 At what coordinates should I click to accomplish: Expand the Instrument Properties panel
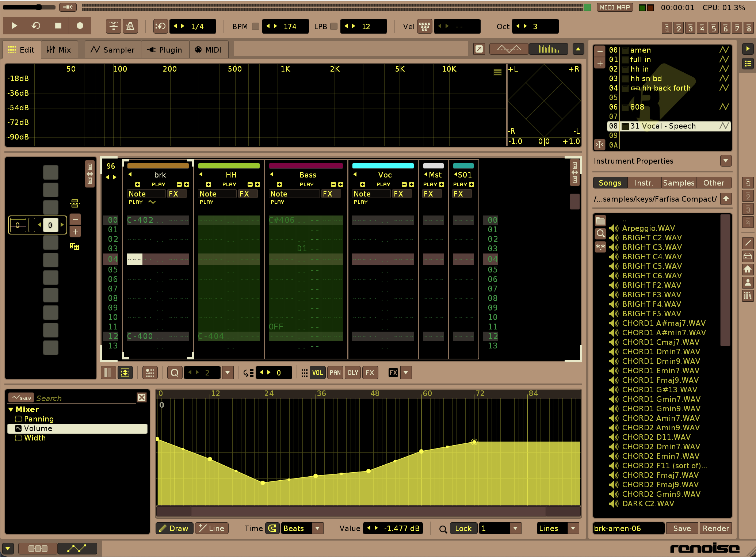coord(725,161)
